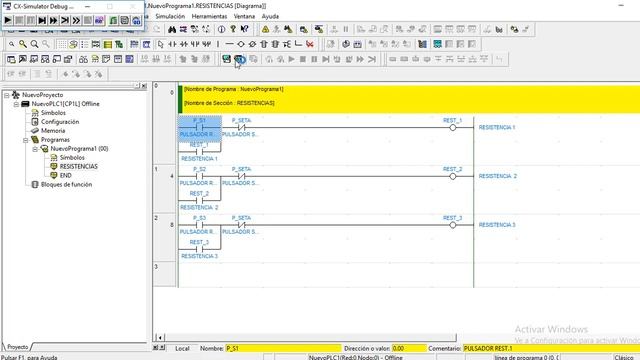
Task: Click Step Run in CX-Simulator Debug window
Action: pyautogui.click(x=42, y=20)
